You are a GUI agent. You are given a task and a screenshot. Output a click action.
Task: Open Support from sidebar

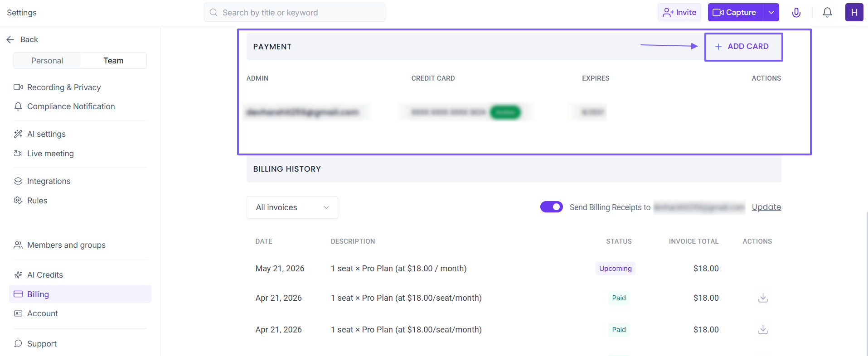35,344
